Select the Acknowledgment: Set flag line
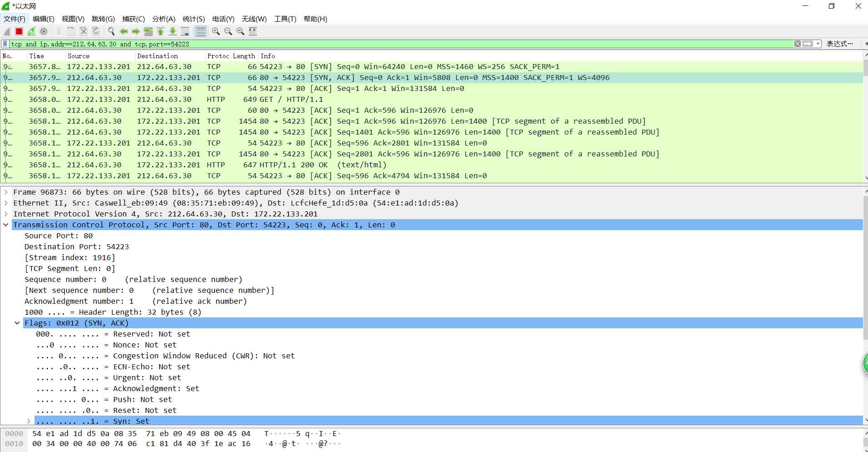 [x=117, y=388]
